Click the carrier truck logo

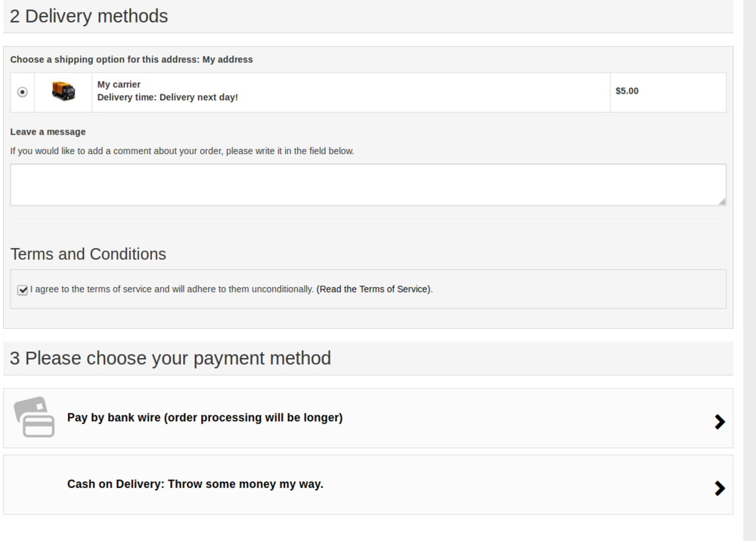tap(62, 91)
